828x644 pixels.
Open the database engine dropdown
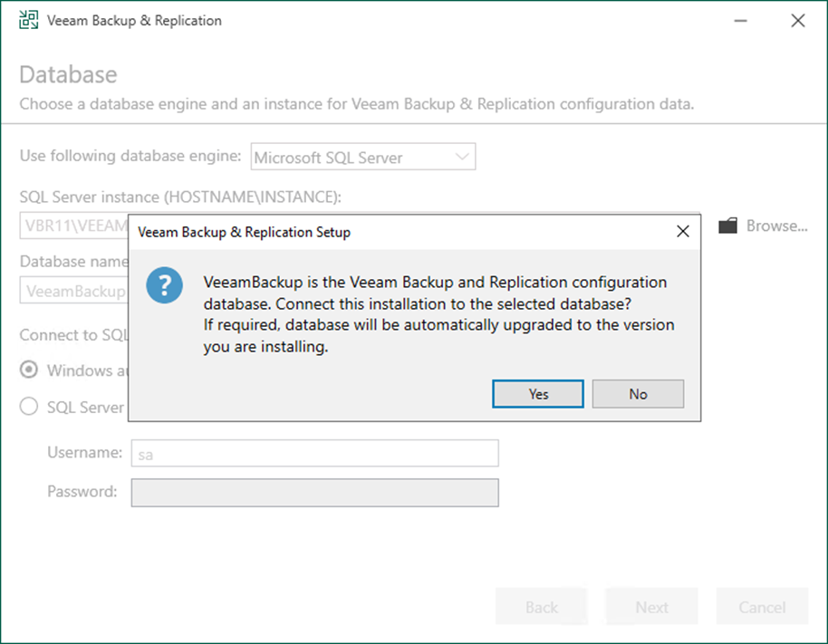363,157
